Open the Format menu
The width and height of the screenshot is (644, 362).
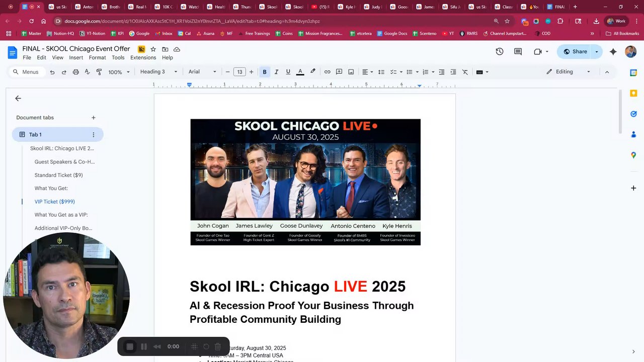pos(97,57)
